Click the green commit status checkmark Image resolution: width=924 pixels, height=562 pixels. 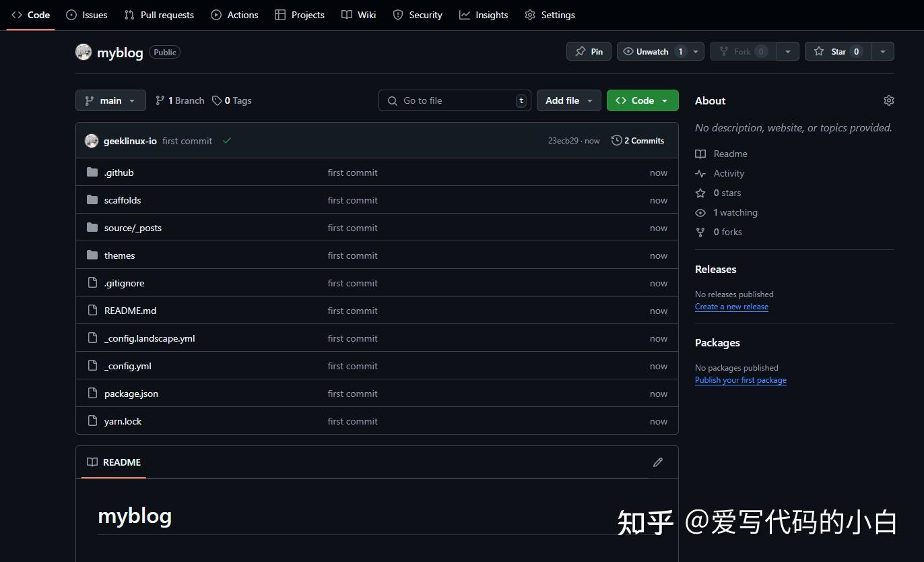tap(227, 140)
